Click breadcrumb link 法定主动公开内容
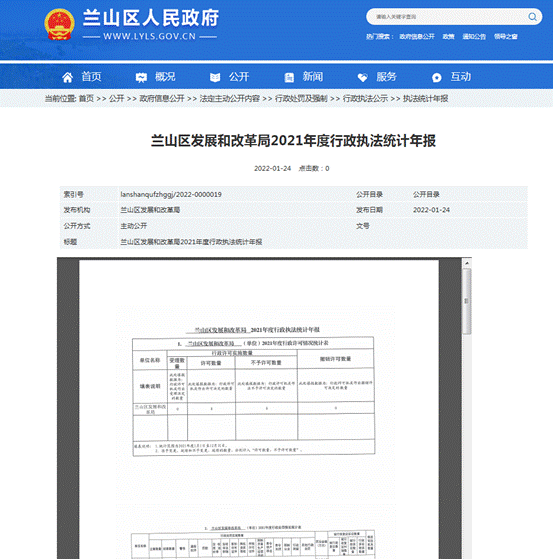Image resolution: width=553 pixels, height=559 pixels. tap(230, 98)
